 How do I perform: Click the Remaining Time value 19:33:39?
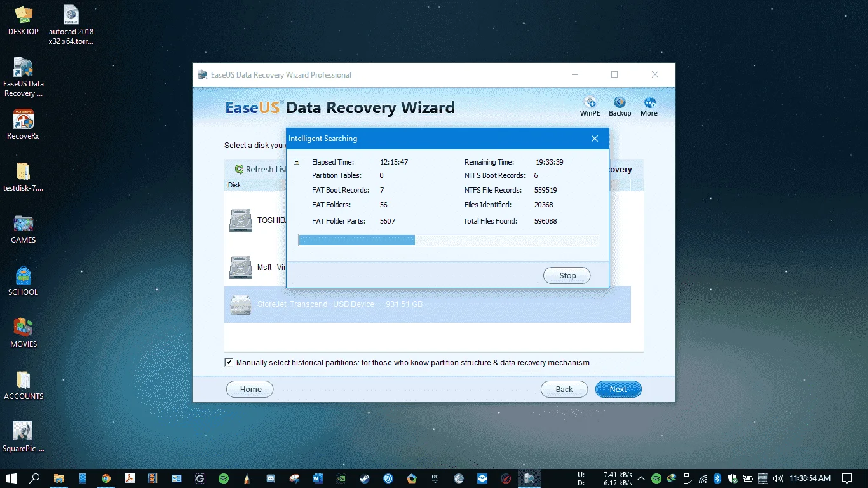[x=549, y=162]
